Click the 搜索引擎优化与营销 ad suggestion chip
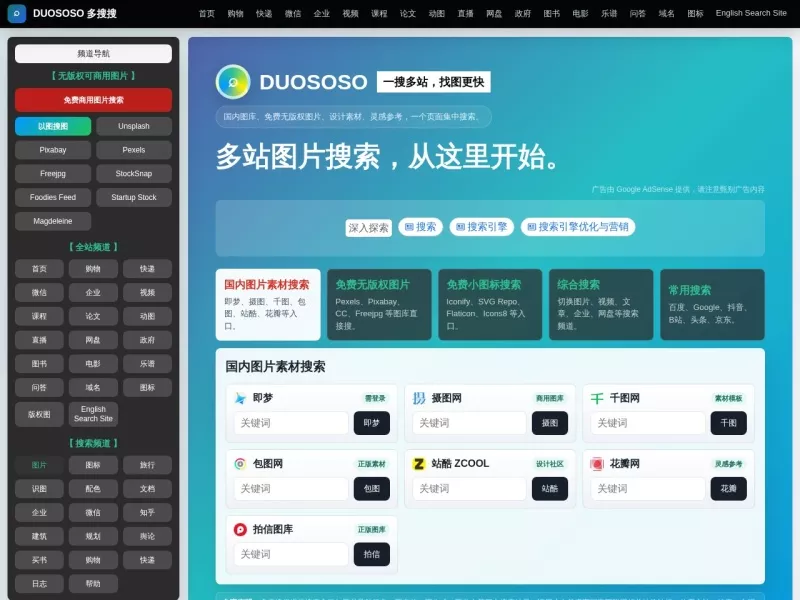This screenshot has height=600, width=800. 578,227
